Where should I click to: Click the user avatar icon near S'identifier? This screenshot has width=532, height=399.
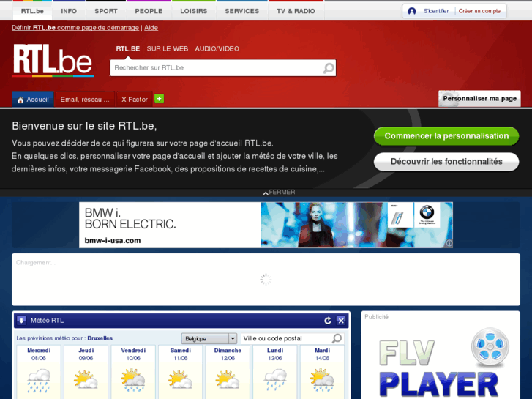[x=411, y=11]
